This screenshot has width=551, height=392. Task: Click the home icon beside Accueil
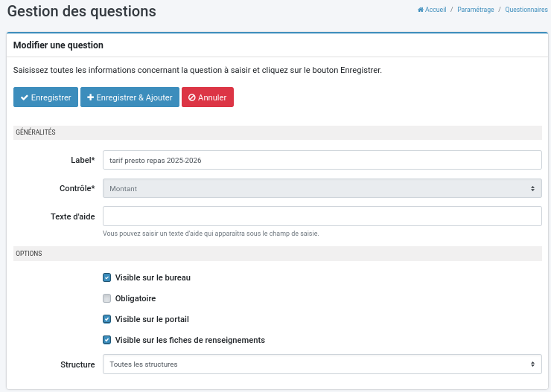point(421,10)
